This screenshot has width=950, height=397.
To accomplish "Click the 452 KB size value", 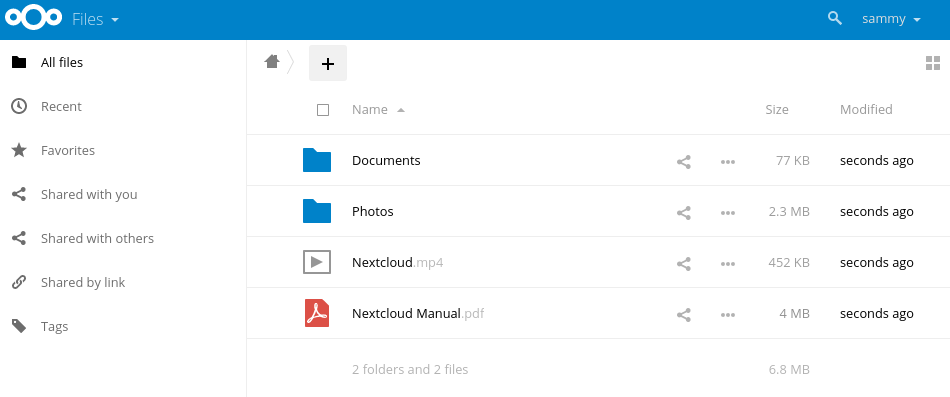I will pyautogui.click(x=789, y=262).
